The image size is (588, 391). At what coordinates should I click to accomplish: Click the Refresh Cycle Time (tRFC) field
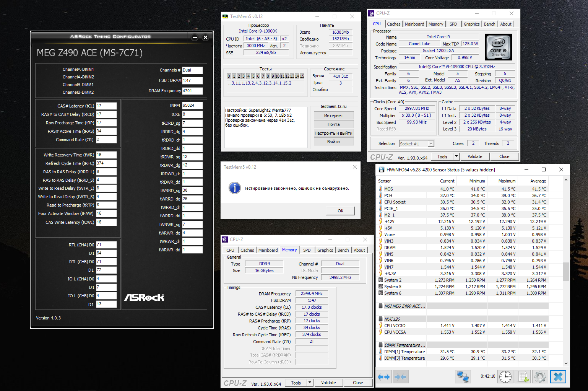(106, 163)
